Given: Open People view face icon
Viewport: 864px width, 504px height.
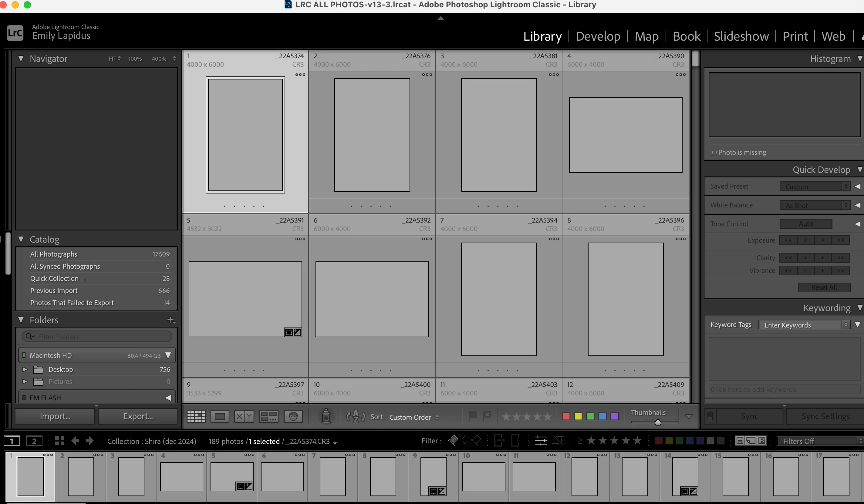Looking at the screenshot, I should pos(293,416).
